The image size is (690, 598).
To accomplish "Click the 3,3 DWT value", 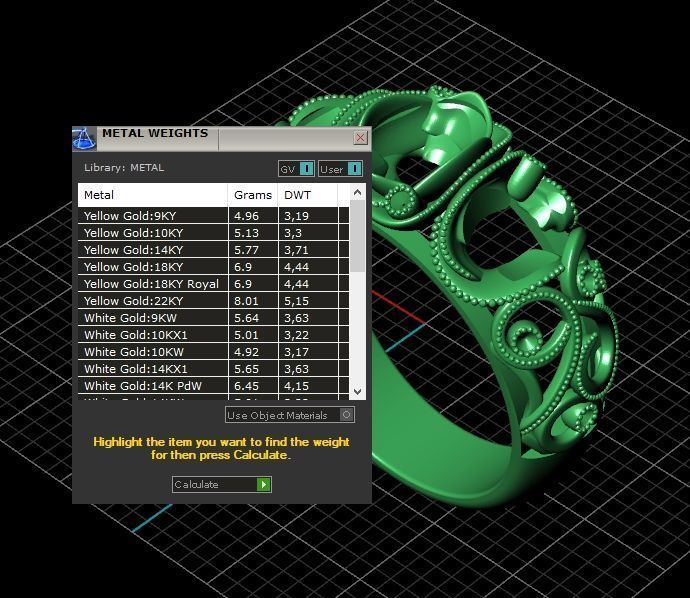I will click(x=293, y=233).
